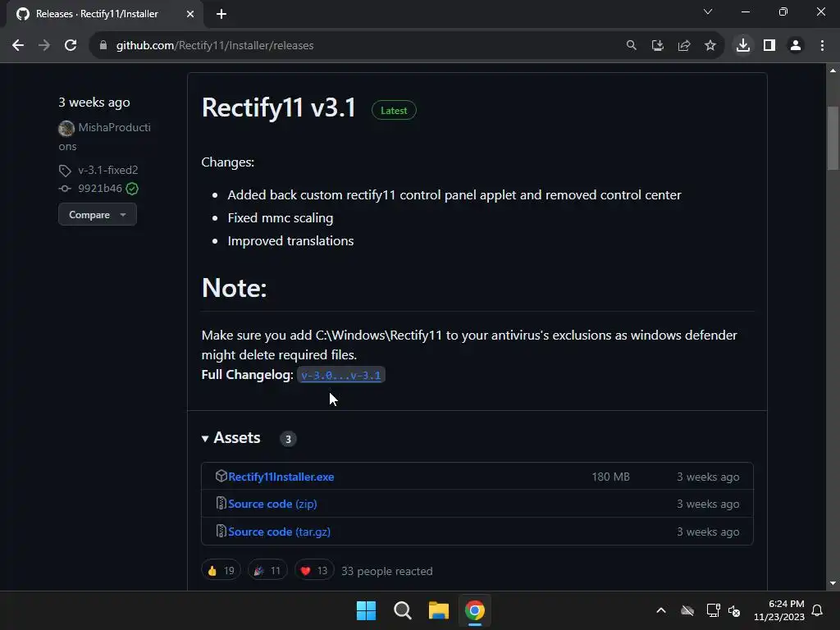840x630 pixels.
Task: Reload the GitHub releases page
Action: pyautogui.click(x=71, y=46)
